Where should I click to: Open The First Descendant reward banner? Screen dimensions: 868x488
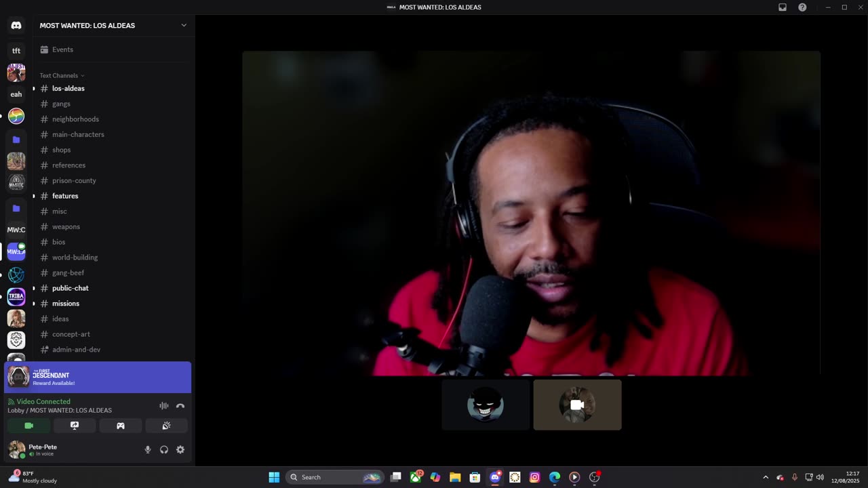(x=98, y=378)
